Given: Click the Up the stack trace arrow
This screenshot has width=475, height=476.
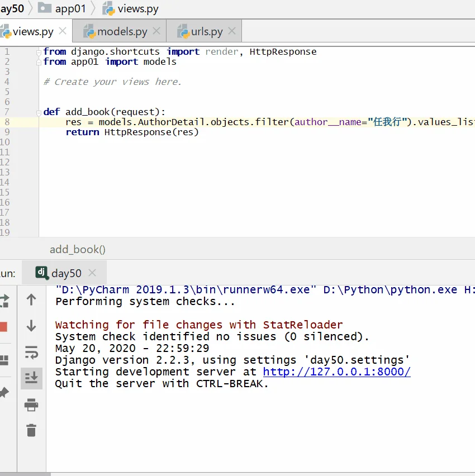Looking at the screenshot, I should tap(31, 300).
